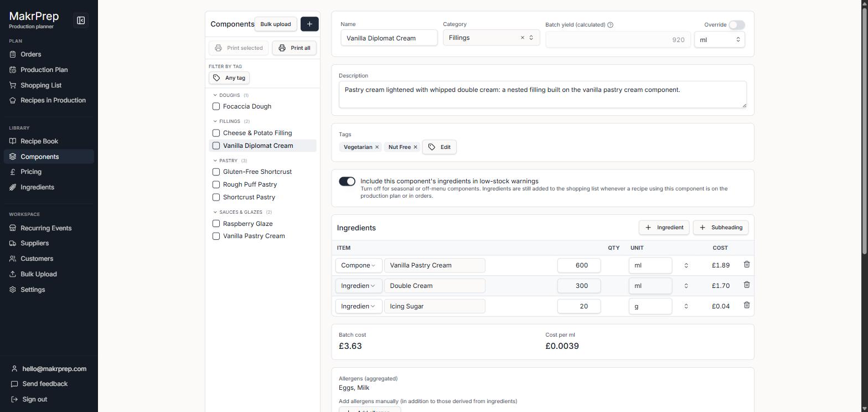The height and width of the screenshot is (412, 868).
Task: Add a Subheading to ingredients
Action: click(721, 228)
